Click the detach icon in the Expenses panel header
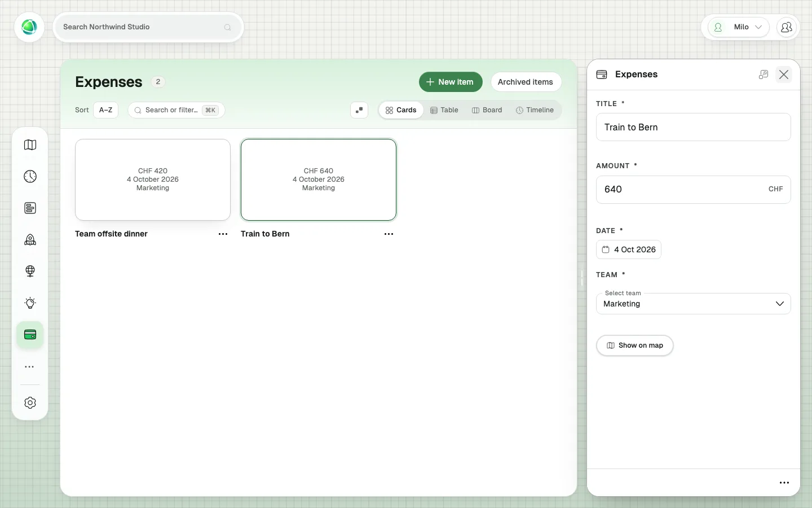812x508 pixels. coord(764,75)
